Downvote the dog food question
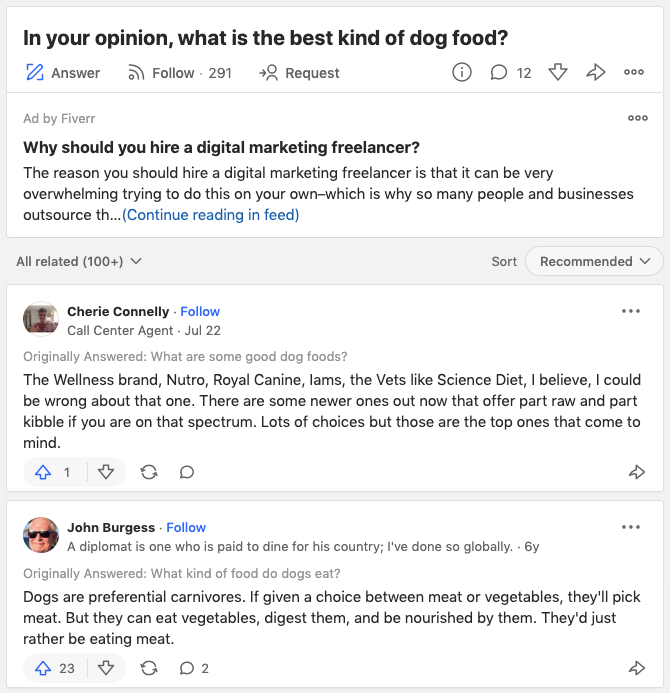 [x=559, y=72]
